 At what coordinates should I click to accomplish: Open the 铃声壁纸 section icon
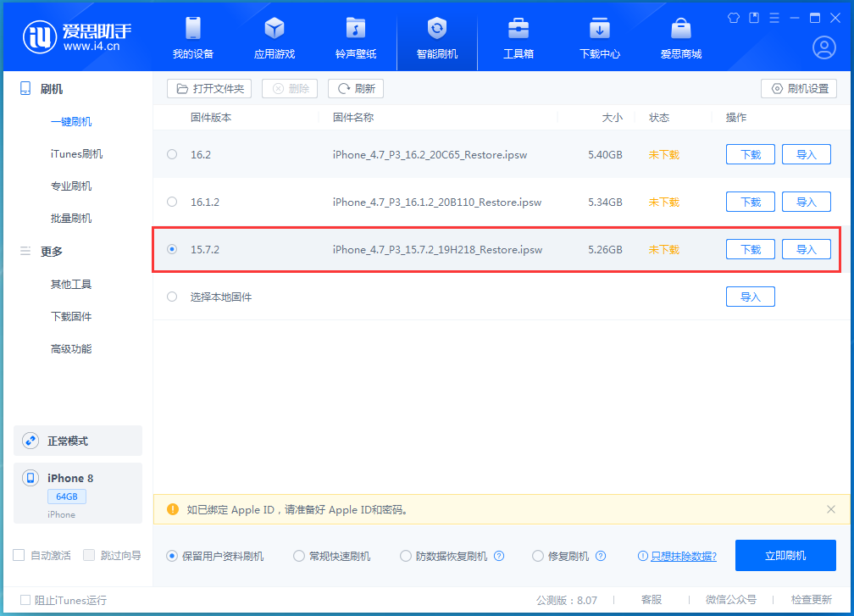click(356, 28)
